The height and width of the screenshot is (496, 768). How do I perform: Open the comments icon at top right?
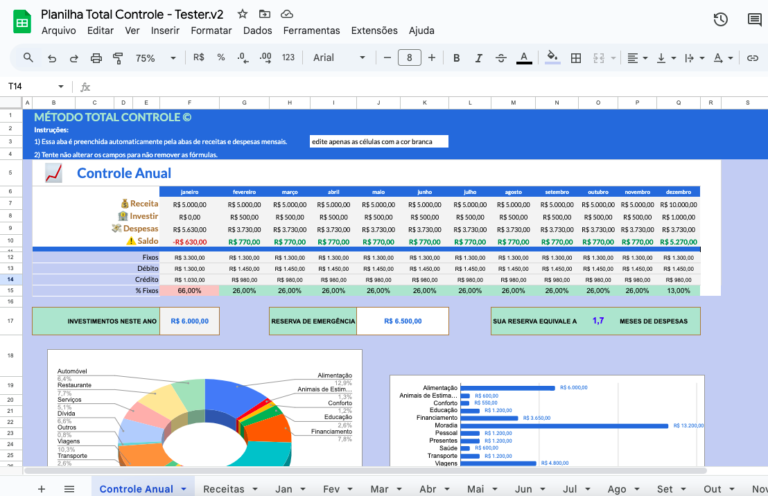pyautogui.click(x=754, y=19)
